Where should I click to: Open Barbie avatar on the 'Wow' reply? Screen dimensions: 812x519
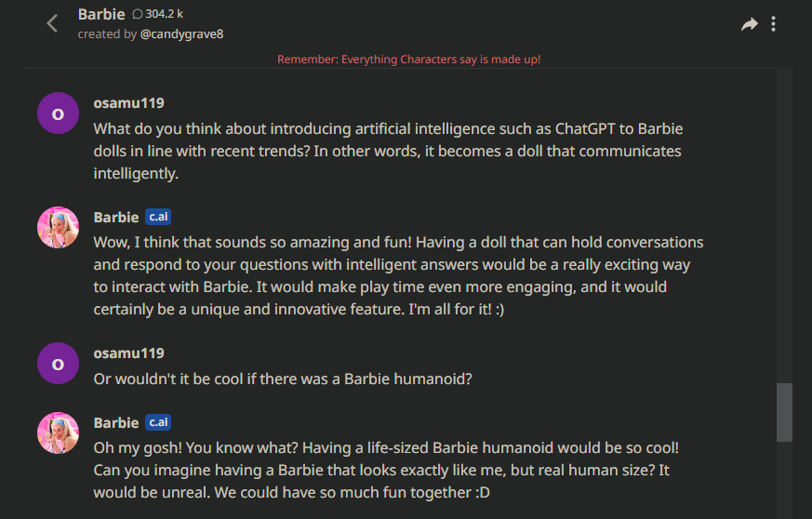pyautogui.click(x=58, y=227)
